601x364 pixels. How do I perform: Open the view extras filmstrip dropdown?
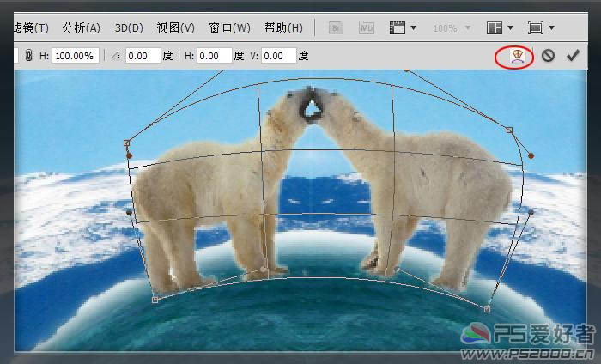tap(403, 28)
